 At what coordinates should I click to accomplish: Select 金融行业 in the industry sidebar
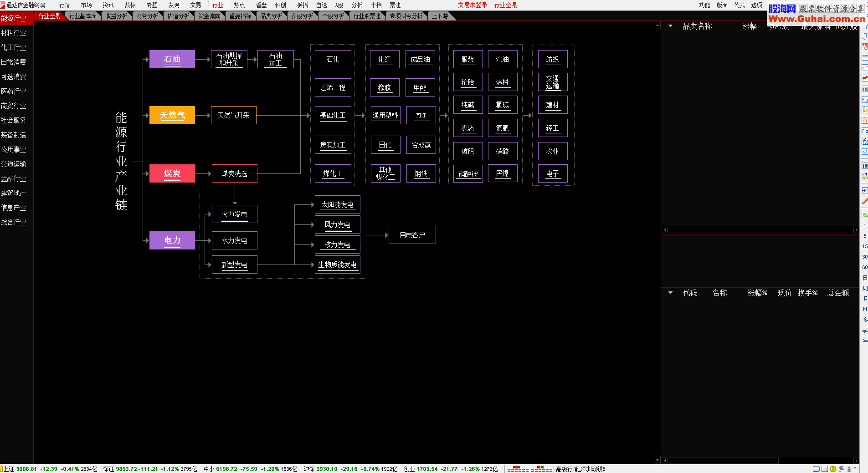tap(14, 178)
